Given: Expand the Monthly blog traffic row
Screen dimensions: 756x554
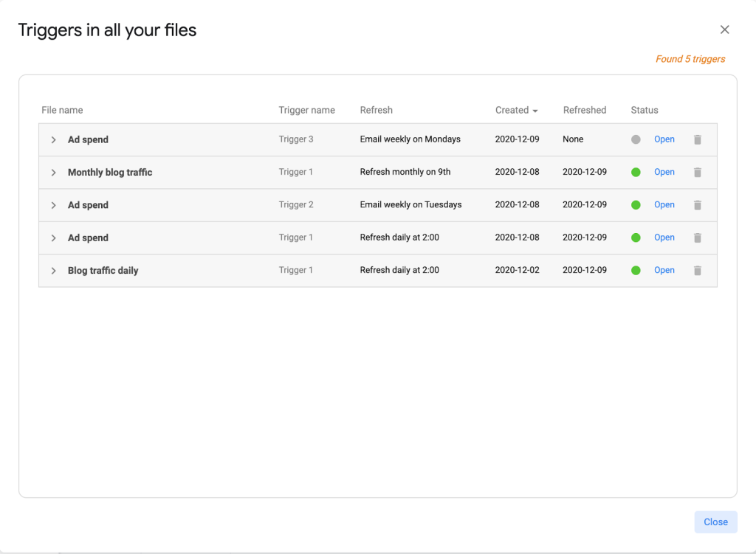Looking at the screenshot, I should pos(53,173).
